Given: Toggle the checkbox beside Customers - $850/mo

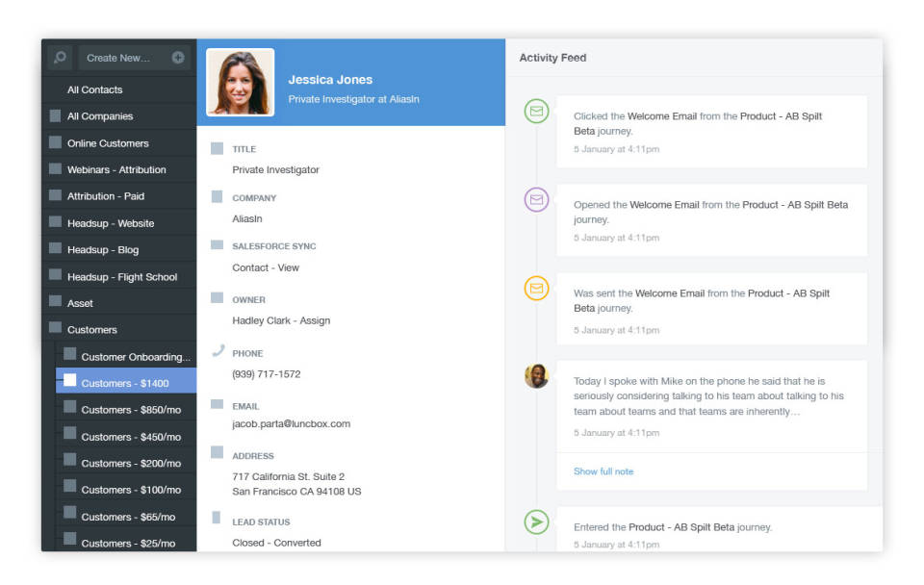Looking at the screenshot, I should click(x=70, y=410).
